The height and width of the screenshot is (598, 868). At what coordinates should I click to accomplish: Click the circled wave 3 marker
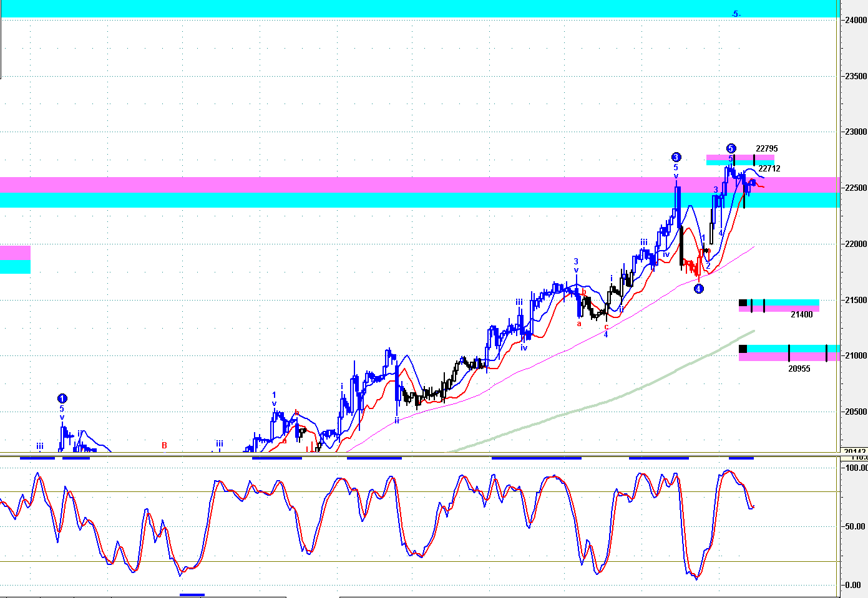coord(676,157)
